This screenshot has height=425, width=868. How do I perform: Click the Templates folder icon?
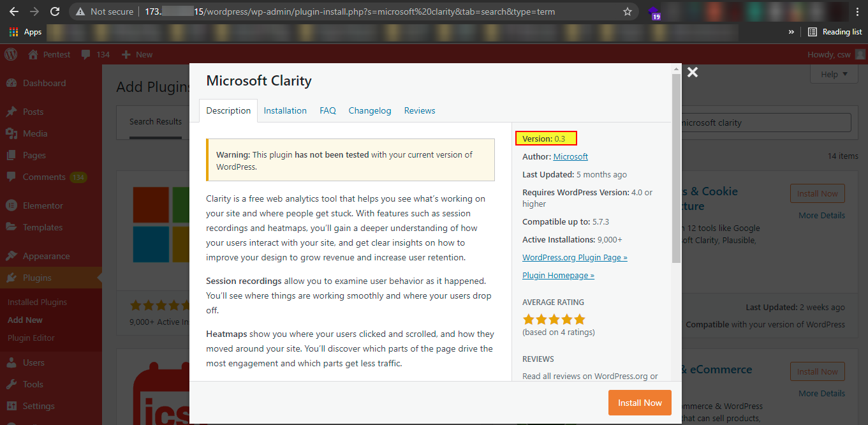coord(11,227)
